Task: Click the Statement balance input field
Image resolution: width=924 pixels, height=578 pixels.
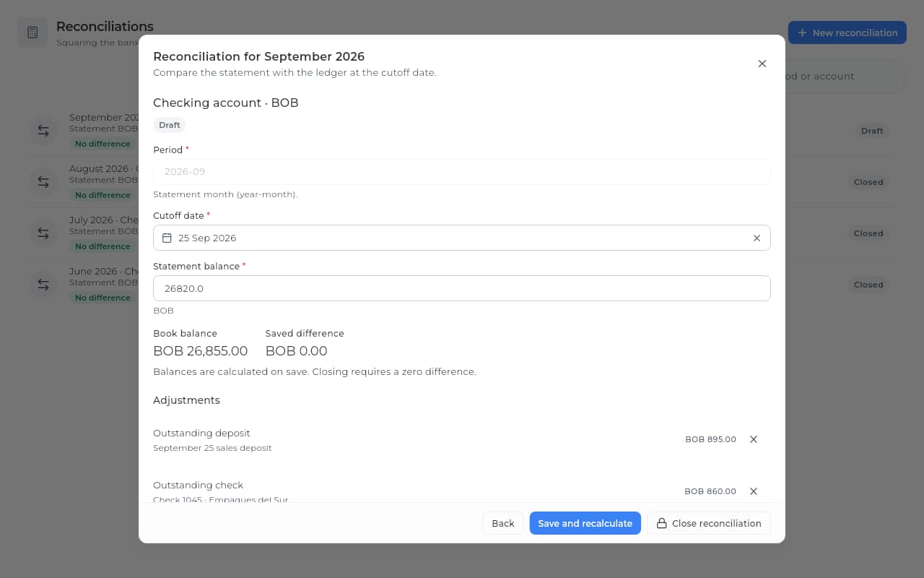Action: [462, 288]
